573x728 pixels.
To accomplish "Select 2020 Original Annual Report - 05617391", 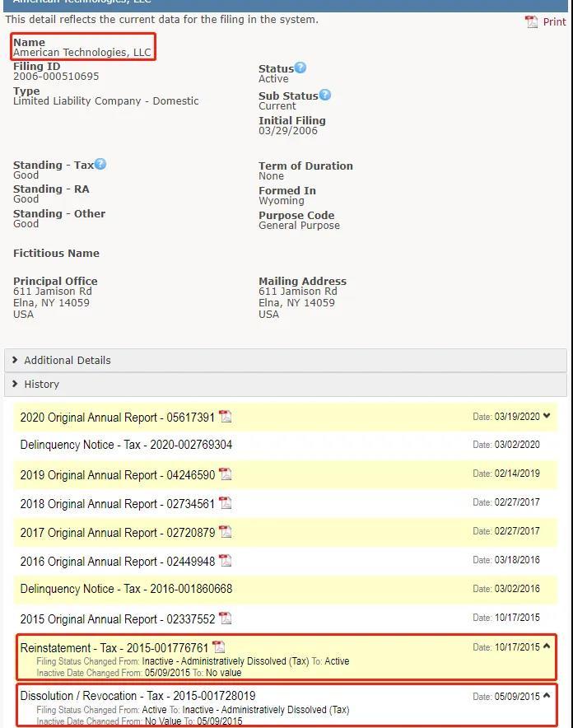I will [118, 418].
